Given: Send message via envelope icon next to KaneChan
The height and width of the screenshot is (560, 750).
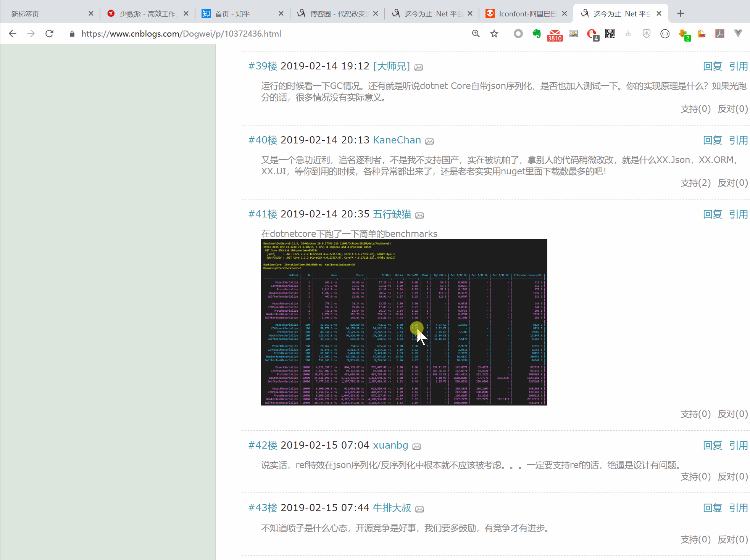Looking at the screenshot, I should [x=429, y=142].
